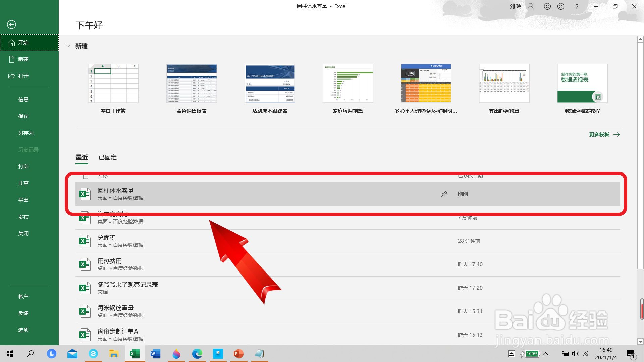Open the volume speaker icon
Viewport: 644px width, 362px height.
point(576,354)
